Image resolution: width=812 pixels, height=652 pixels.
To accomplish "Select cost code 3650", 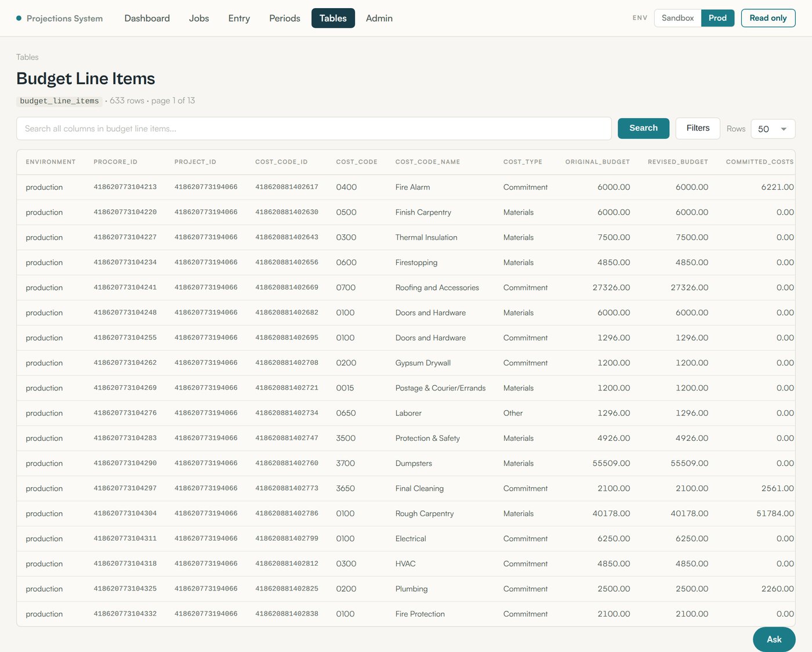I will (346, 488).
